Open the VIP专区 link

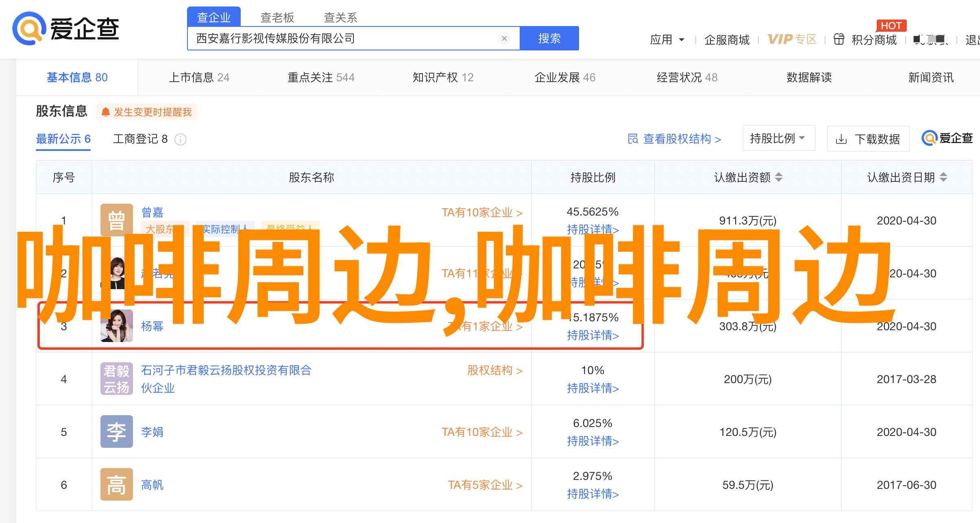point(792,39)
